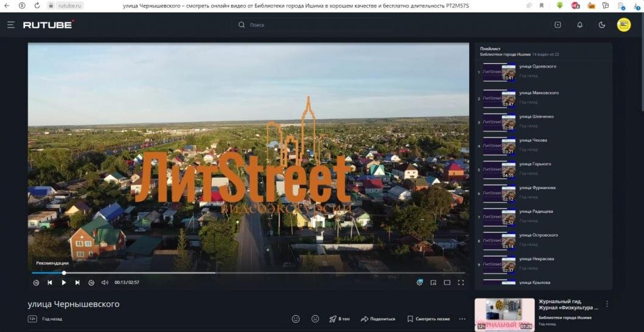This screenshot has width=644, height=332.
Task: Click the rutube.ru address field
Action: [x=66, y=5]
